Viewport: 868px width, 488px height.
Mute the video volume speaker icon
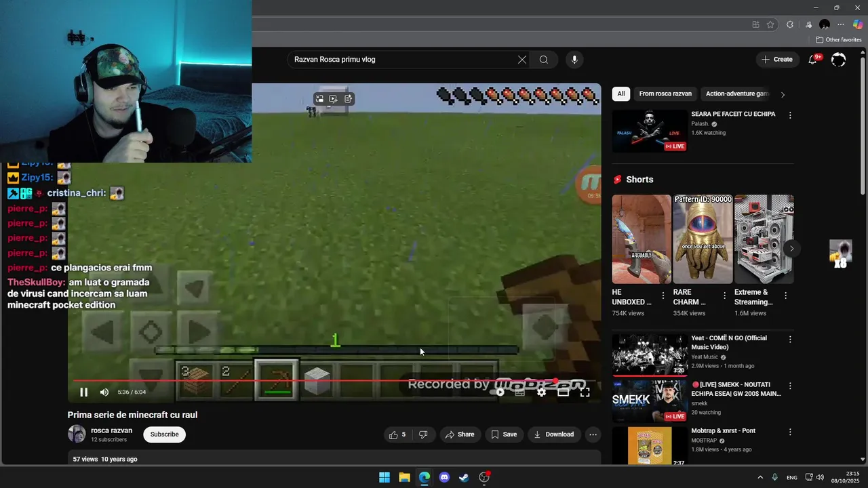[x=104, y=392]
